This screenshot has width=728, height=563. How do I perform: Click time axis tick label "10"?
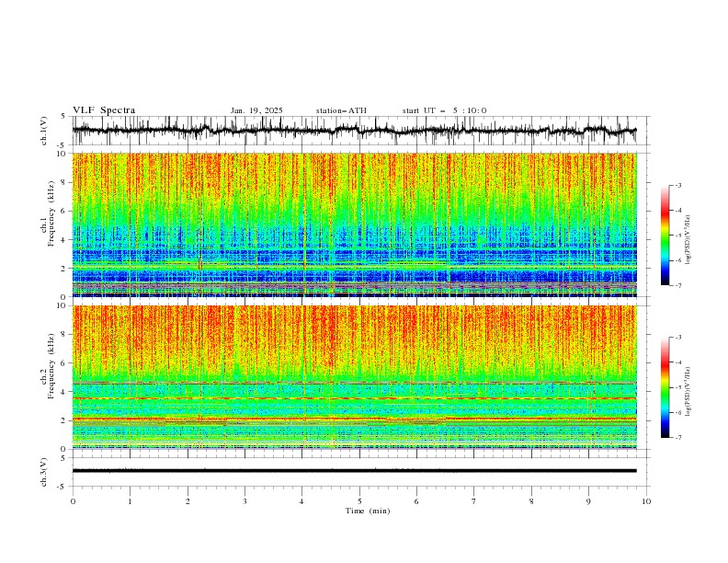[x=646, y=501]
